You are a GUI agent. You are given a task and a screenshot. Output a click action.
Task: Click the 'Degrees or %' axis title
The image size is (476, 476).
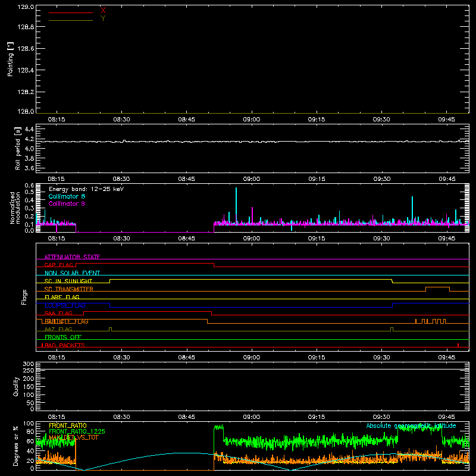coord(16,446)
